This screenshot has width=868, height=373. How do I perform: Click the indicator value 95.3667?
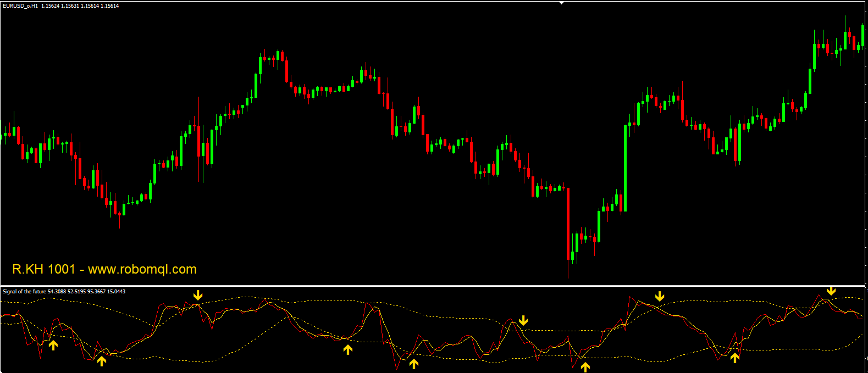96,292
